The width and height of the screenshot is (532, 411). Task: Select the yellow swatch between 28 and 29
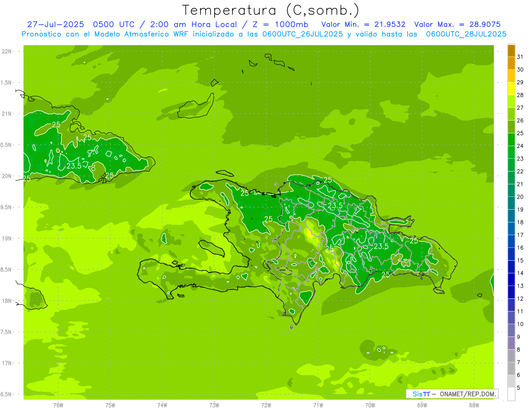pyautogui.click(x=511, y=89)
